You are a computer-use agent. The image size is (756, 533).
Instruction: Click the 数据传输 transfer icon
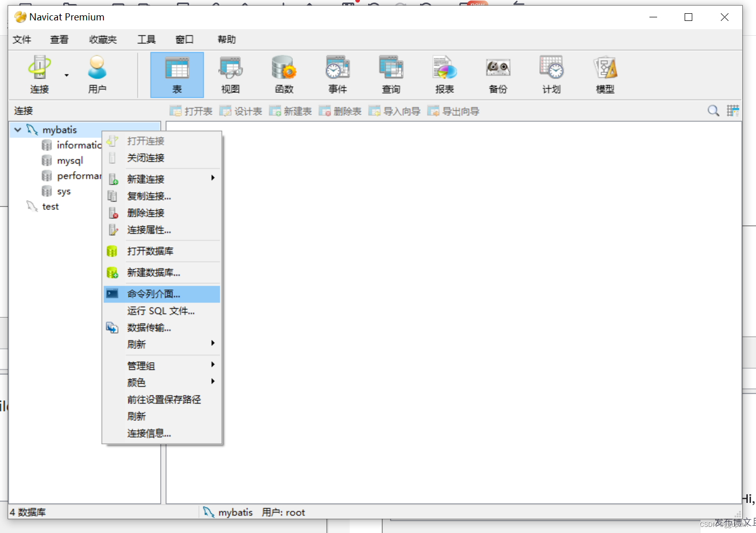pos(112,327)
